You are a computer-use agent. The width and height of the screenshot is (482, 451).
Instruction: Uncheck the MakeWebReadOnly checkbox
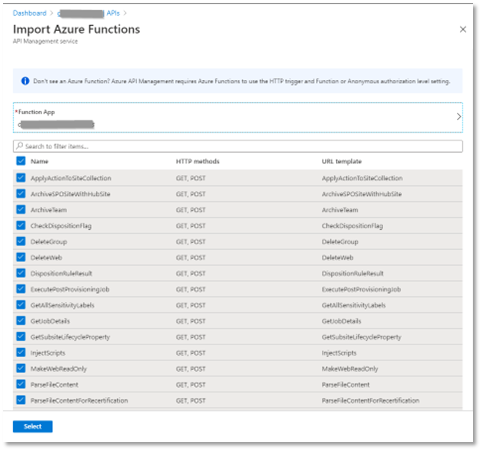21,368
